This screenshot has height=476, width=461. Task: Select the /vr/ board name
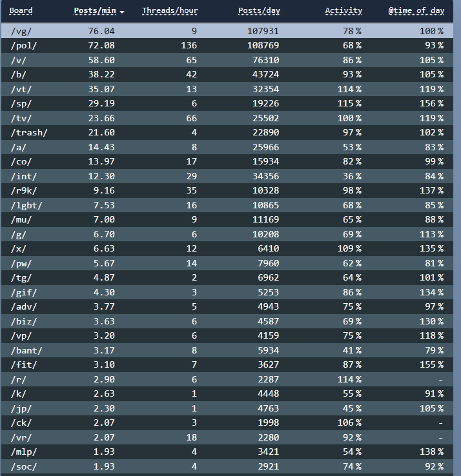click(21, 437)
